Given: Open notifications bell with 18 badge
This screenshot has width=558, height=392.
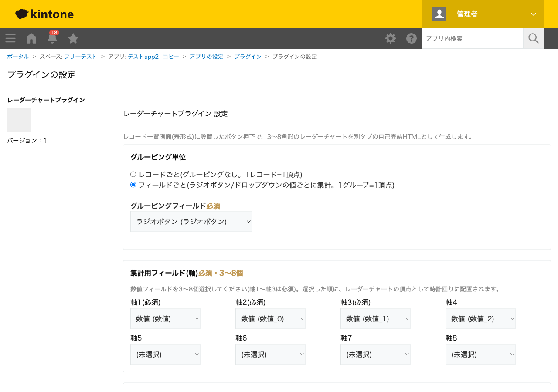Looking at the screenshot, I should pyautogui.click(x=52, y=37).
